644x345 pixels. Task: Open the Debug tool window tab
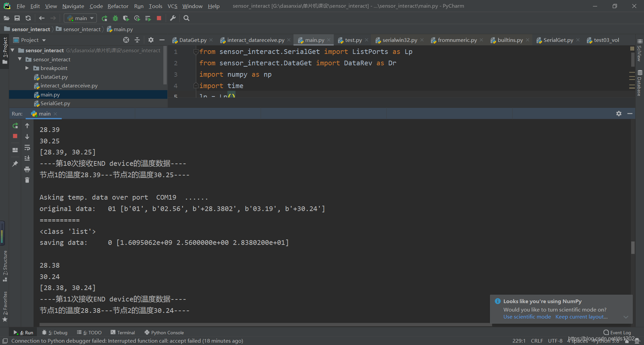pyautogui.click(x=55, y=333)
